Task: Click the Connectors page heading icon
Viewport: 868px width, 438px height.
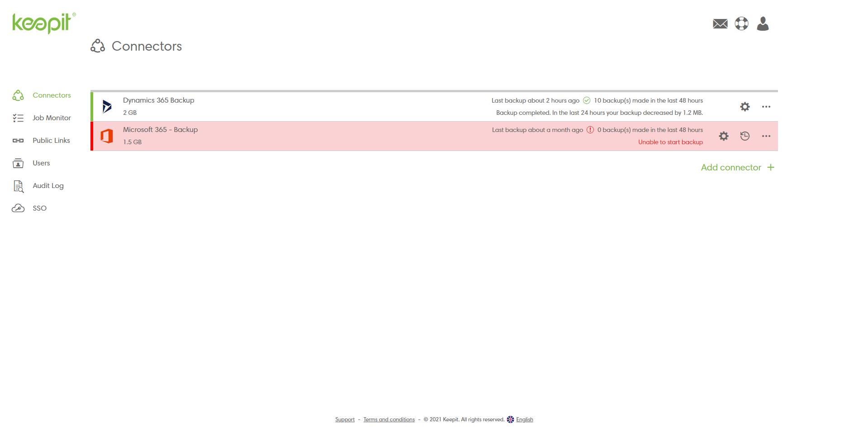Action: click(98, 46)
